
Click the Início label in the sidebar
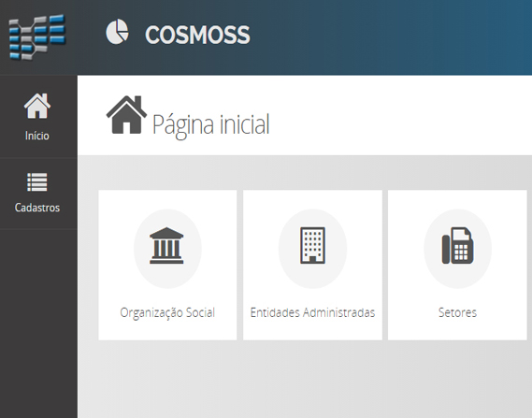37,136
